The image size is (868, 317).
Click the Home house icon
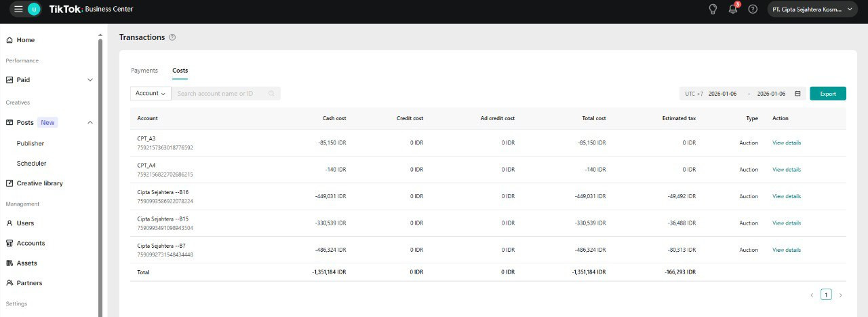(x=9, y=40)
